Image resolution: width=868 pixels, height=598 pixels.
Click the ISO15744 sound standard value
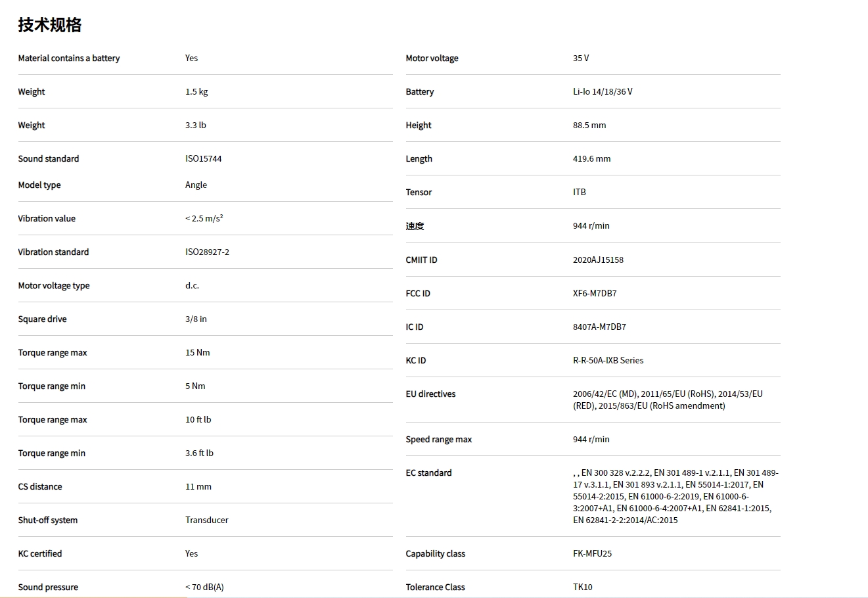204,159
